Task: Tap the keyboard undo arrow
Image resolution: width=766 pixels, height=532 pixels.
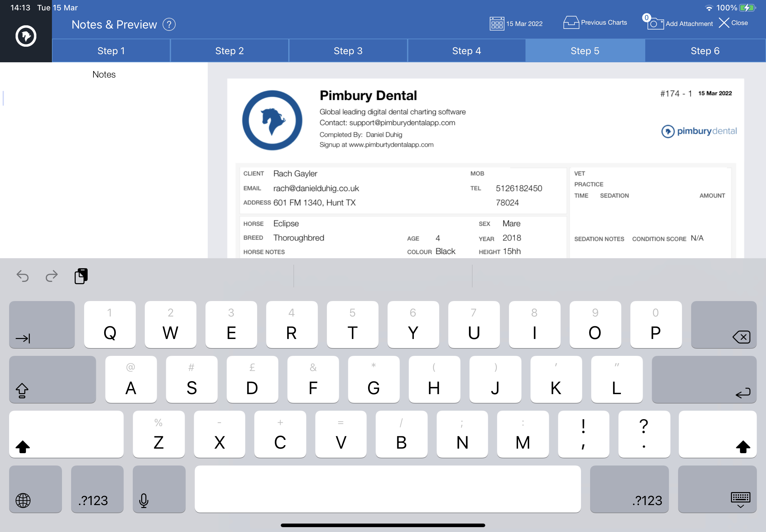Action: (23, 276)
